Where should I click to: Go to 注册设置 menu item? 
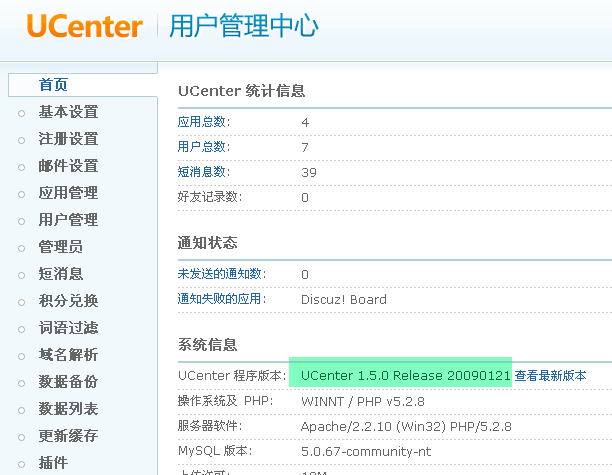coord(68,139)
